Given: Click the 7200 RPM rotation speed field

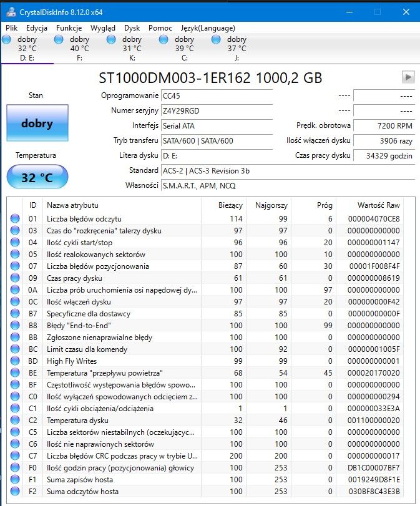Looking at the screenshot, I should pos(384,126).
